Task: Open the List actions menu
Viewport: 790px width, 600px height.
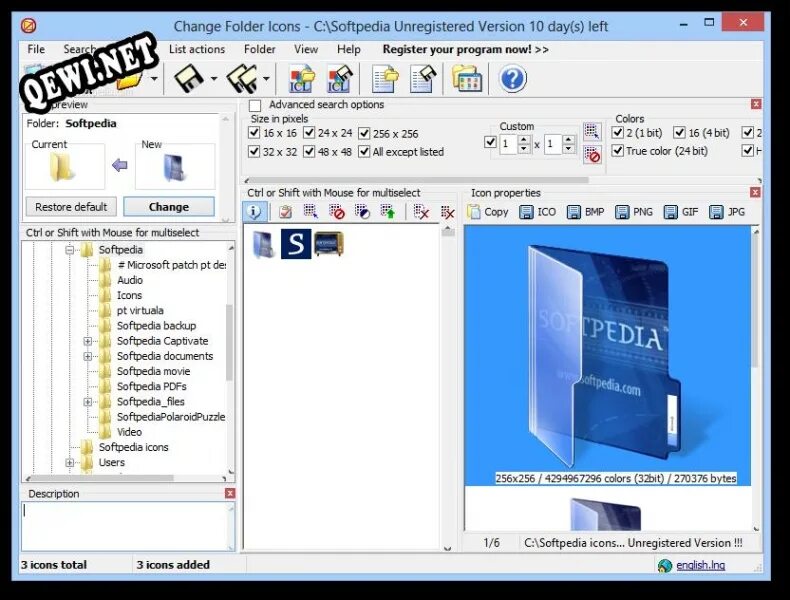Action: click(x=197, y=49)
